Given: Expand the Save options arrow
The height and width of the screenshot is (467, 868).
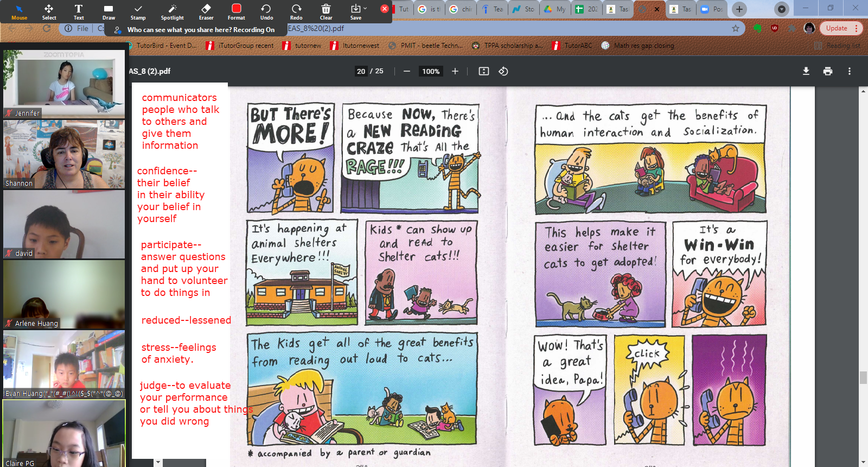Looking at the screenshot, I should 365,8.
